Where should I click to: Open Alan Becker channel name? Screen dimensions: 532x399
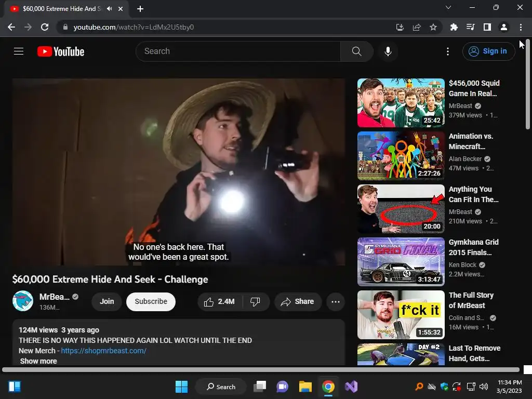pos(465,159)
